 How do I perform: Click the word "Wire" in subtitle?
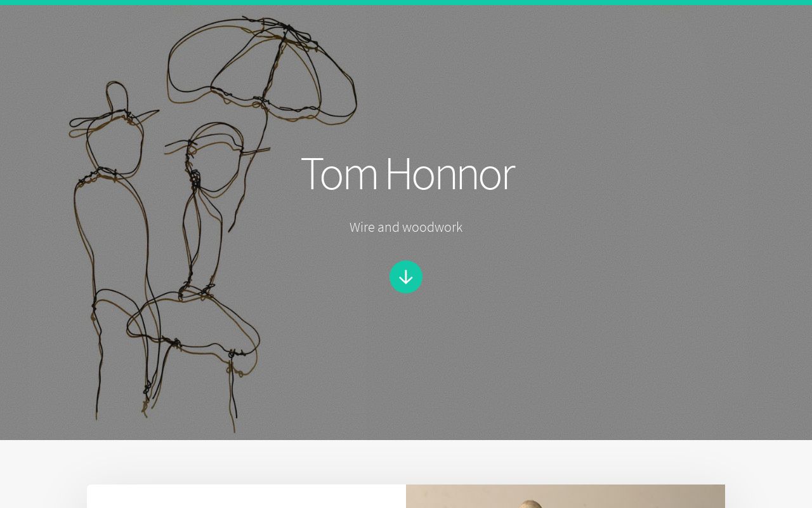click(362, 227)
